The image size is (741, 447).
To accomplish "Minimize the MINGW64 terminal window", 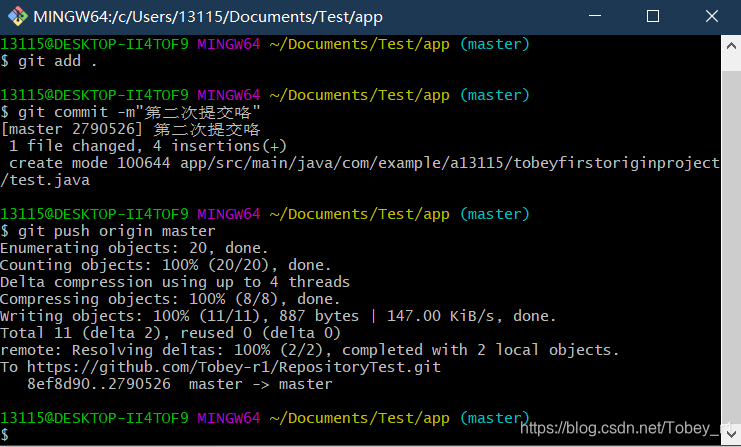I will pyautogui.click(x=595, y=16).
